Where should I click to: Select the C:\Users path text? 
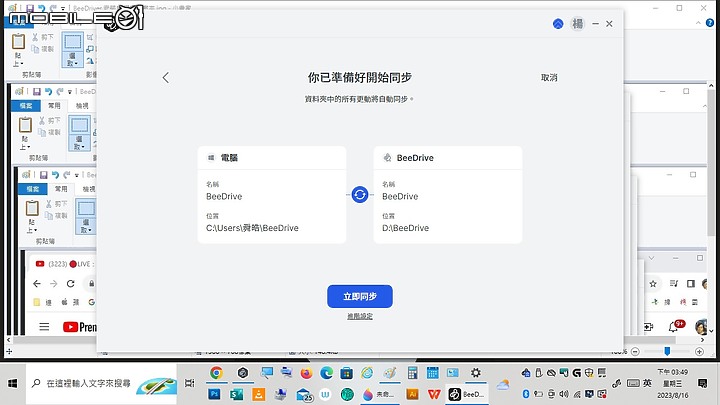pyautogui.click(x=252, y=228)
